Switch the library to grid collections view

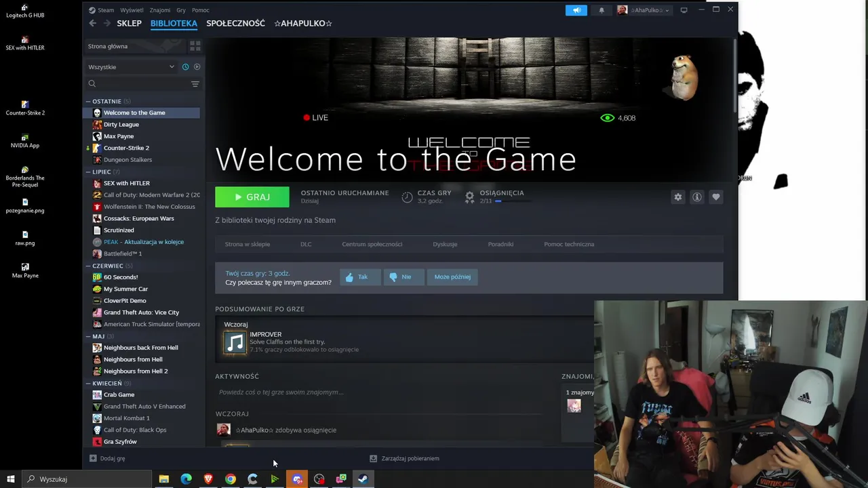click(195, 46)
